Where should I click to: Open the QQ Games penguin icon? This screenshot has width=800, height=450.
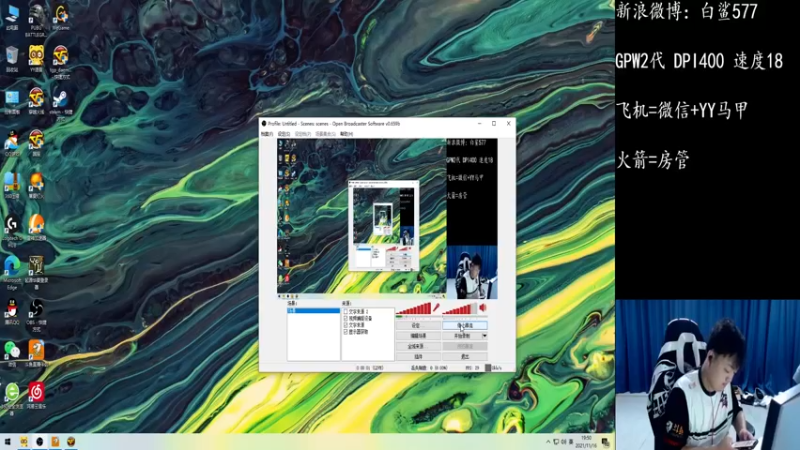(12, 143)
